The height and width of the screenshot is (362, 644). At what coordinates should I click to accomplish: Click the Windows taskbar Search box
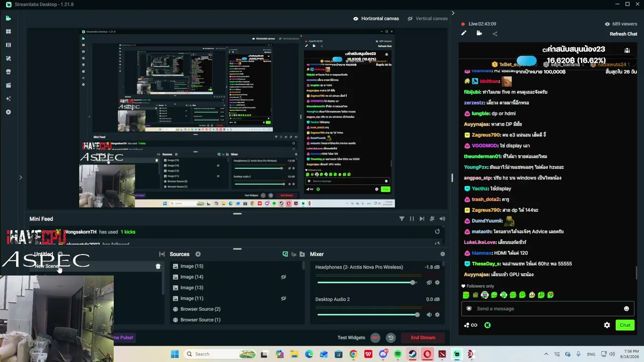pyautogui.click(x=220, y=354)
